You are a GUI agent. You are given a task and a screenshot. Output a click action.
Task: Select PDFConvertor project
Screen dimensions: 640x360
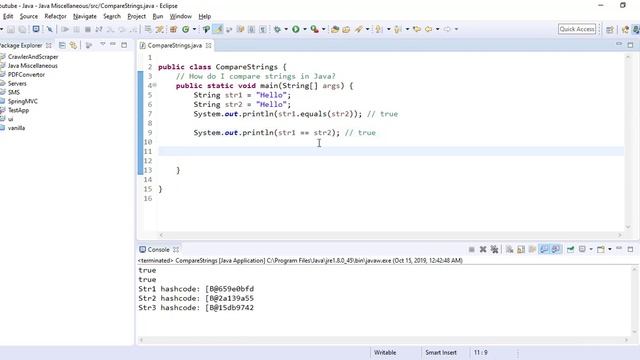click(x=26, y=75)
